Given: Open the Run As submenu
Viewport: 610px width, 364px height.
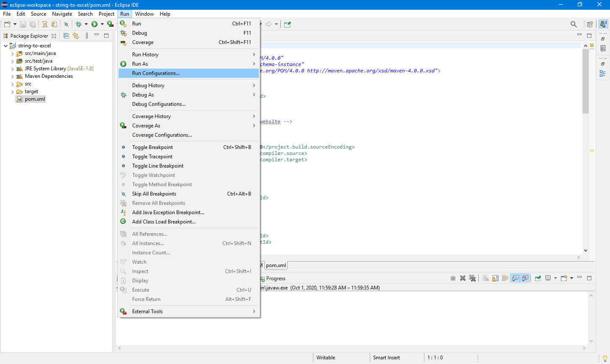Looking at the screenshot, I should pyautogui.click(x=189, y=64).
